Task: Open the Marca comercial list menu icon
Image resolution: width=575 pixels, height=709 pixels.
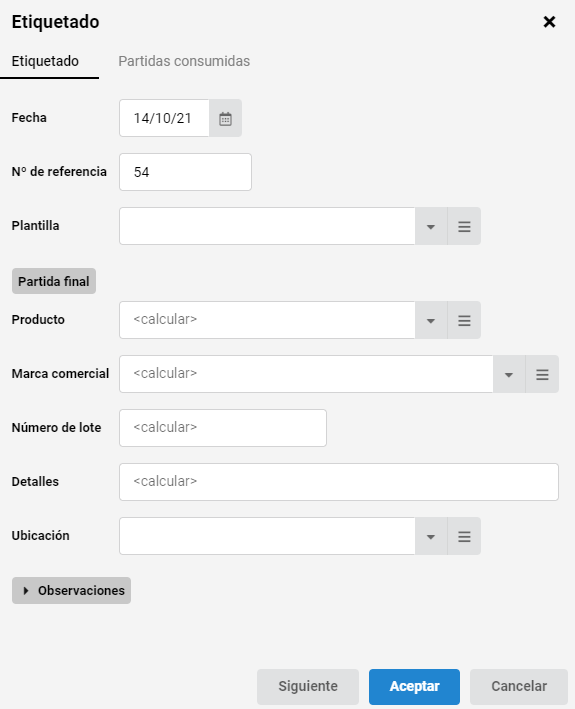Action: pyautogui.click(x=542, y=374)
